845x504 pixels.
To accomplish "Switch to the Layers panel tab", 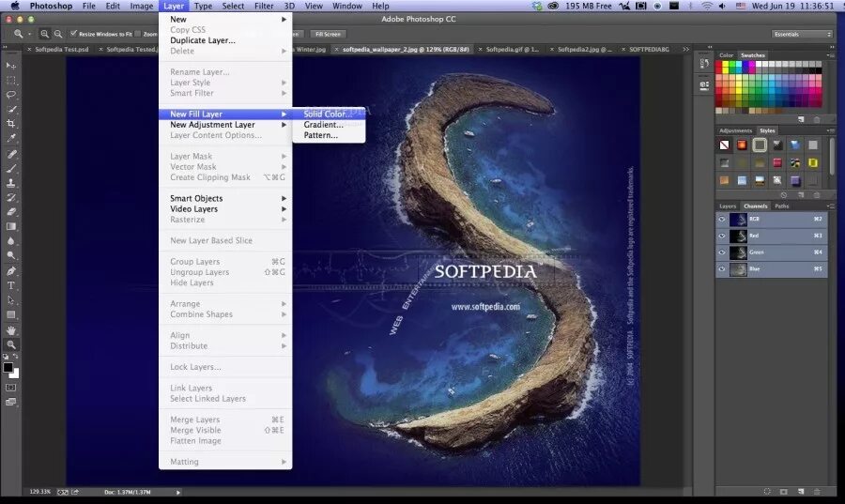I will click(728, 206).
